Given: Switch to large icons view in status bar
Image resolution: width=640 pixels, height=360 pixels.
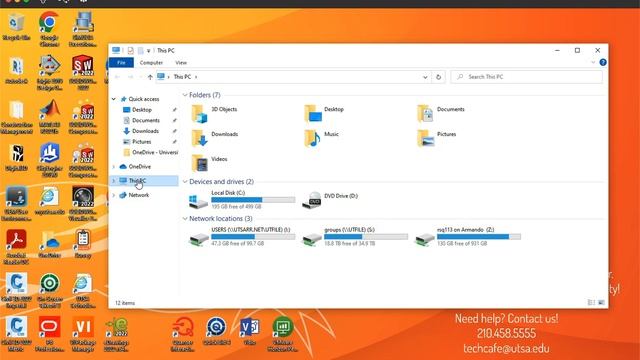Looking at the screenshot, I should (x=601, y=302).
